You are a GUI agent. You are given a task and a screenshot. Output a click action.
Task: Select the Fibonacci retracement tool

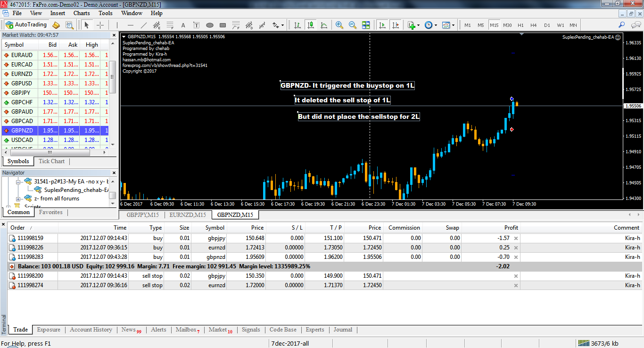pyautogui.click(x=170, y=25)
